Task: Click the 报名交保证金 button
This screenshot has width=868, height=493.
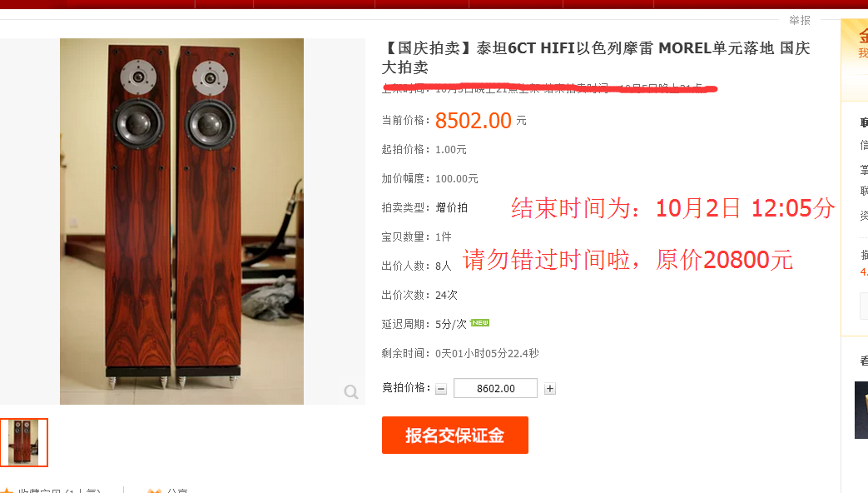Action: coord(455,436)
